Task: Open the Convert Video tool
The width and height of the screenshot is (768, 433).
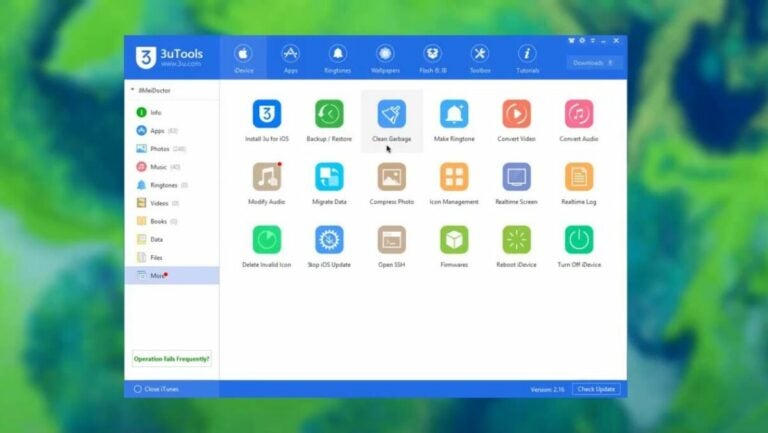Action: (x=516, y=120)
